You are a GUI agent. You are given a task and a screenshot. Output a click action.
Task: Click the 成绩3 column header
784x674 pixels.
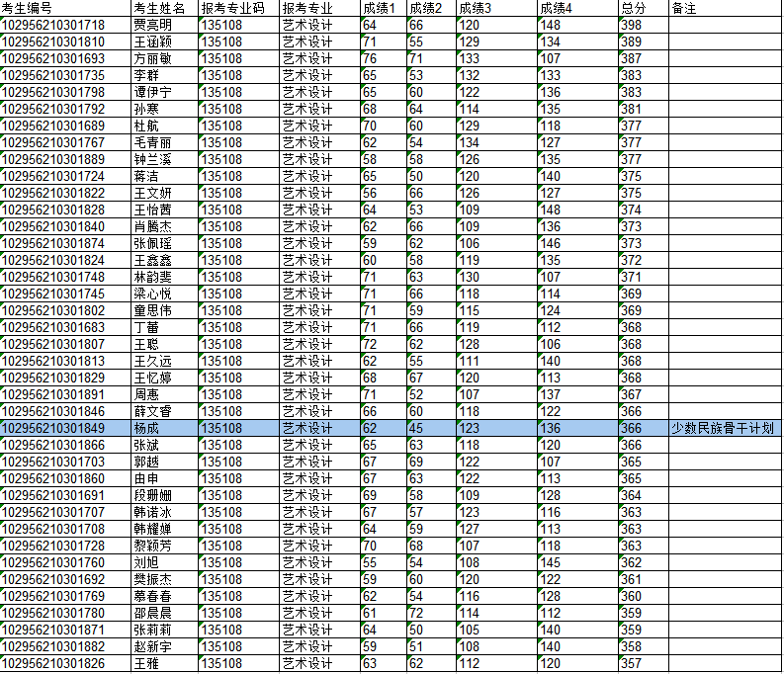pyautogui.click(x=495, y=8)
